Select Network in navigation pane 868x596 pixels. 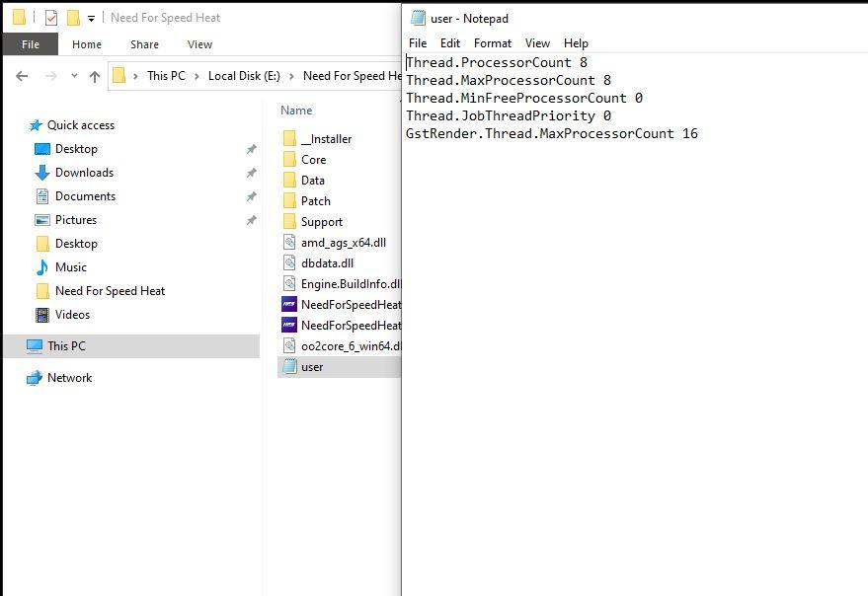(70, 377)
